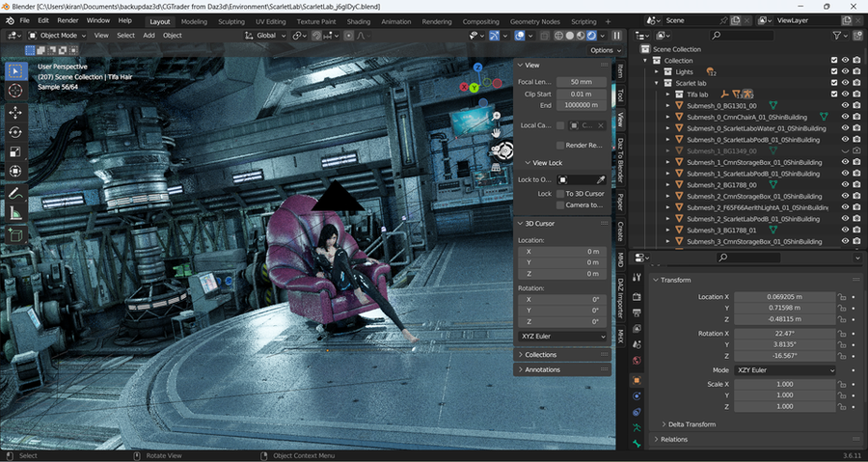Uncheck the Scarlet lab collection checkbox
This screenshot has height=462, width=868.
coord(834,83)
